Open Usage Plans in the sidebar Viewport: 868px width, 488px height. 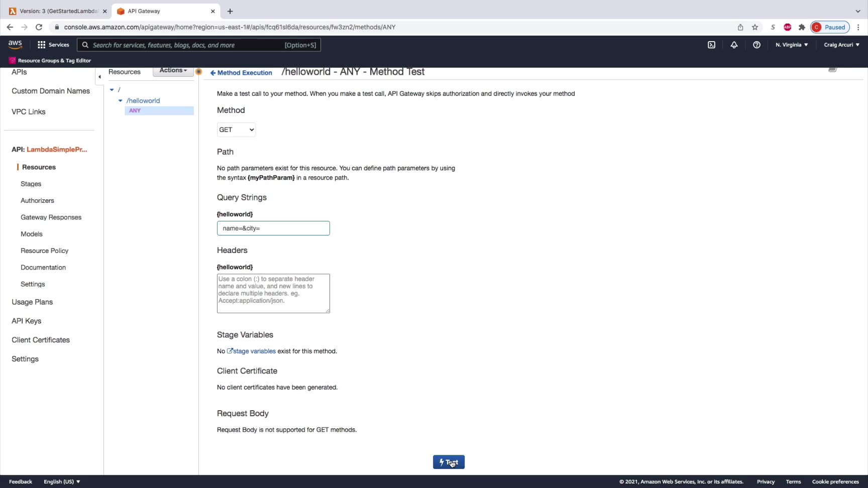32,302
